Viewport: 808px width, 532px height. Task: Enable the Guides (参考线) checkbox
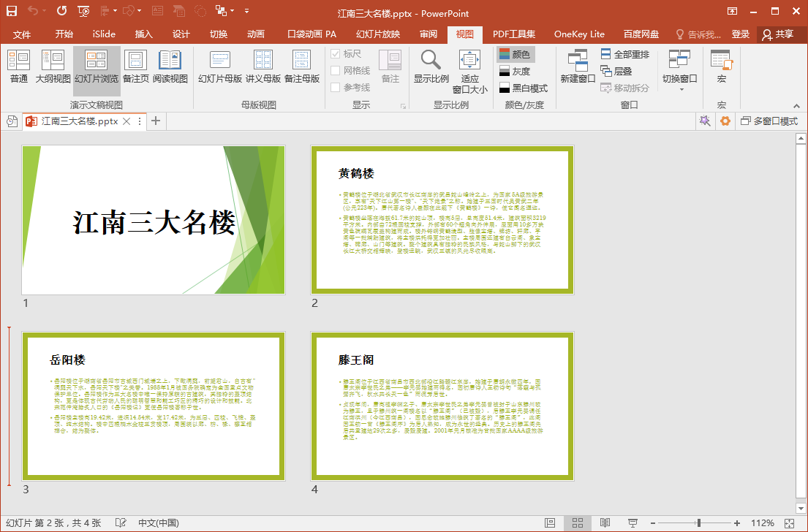[x=336, y=88]
